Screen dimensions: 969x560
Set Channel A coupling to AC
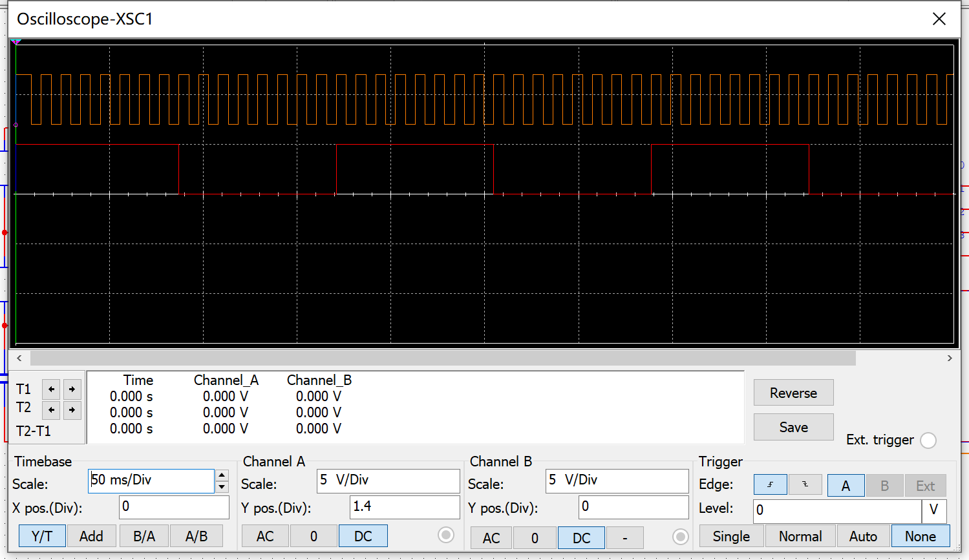coord(265,536)
